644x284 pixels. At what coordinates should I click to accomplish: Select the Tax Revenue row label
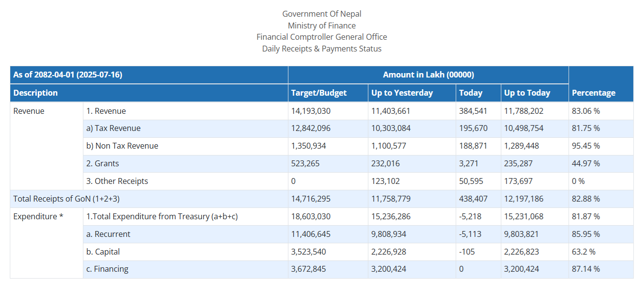[113, 129]
